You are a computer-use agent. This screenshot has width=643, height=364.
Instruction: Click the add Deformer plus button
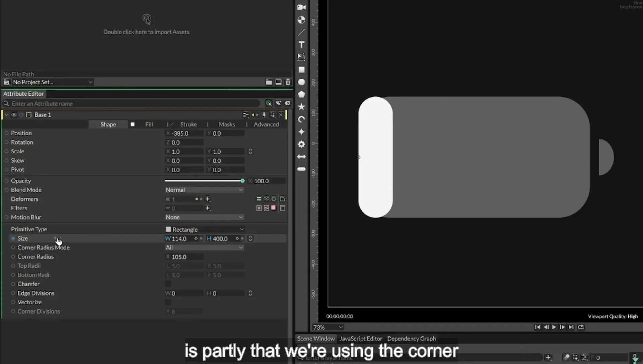208,199
